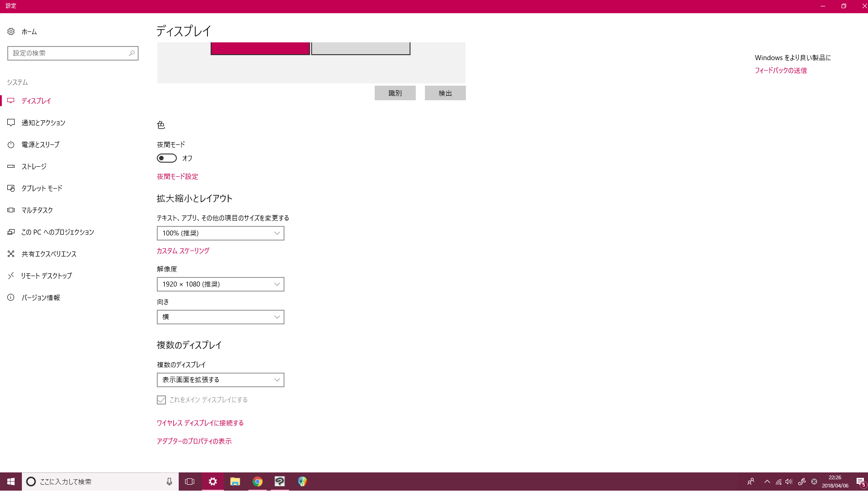868x492 pixels.
Task: Click the Wi-Fi network tray icon
Action: coord(779,482)
